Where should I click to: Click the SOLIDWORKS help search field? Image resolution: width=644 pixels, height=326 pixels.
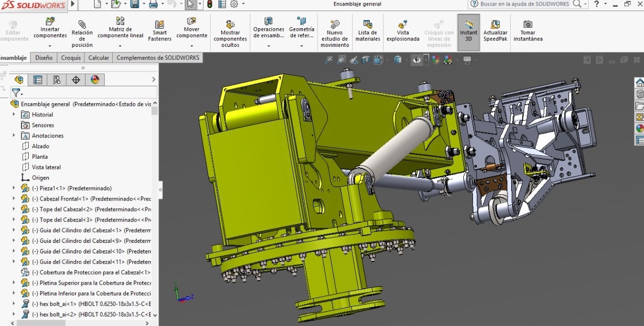[x=525, y=4]
